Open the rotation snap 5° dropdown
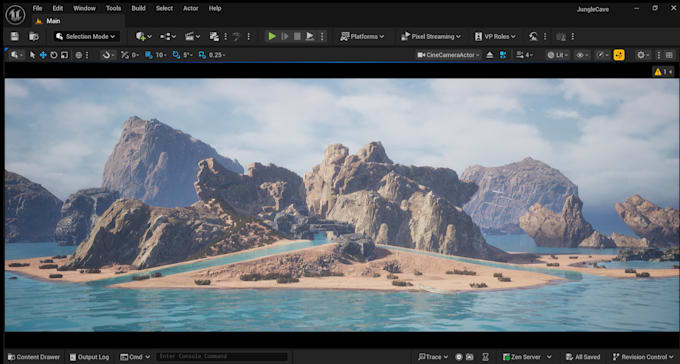 [187, 55]
